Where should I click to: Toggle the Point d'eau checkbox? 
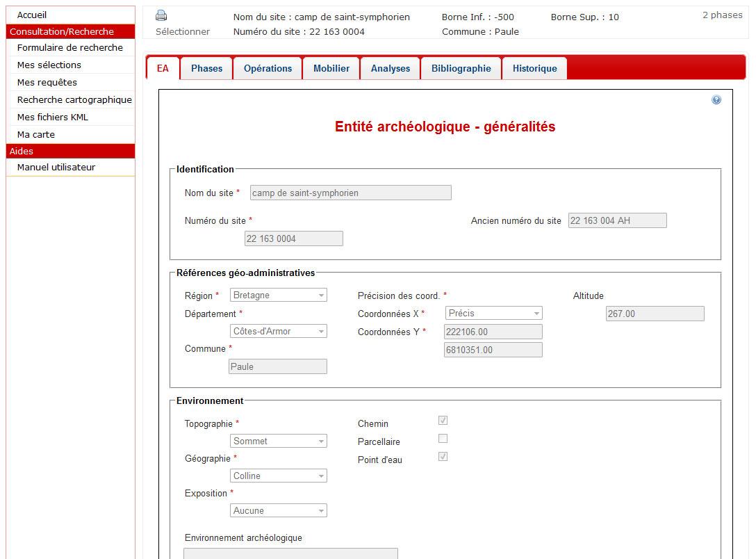click(443, 457)
